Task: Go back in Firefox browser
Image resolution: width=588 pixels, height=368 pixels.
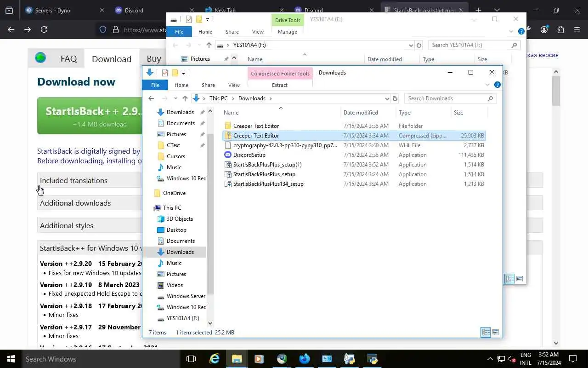Action: tap(11, 29)
